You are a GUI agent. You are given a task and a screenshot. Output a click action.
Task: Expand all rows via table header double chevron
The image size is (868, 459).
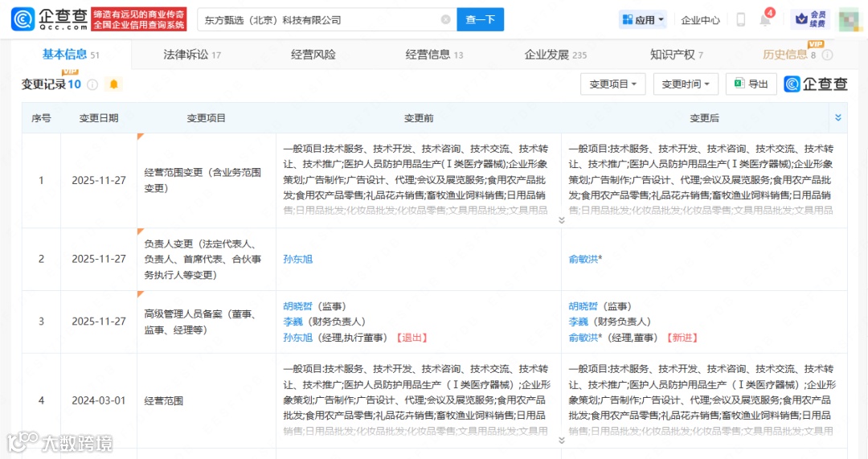[838, 117]
